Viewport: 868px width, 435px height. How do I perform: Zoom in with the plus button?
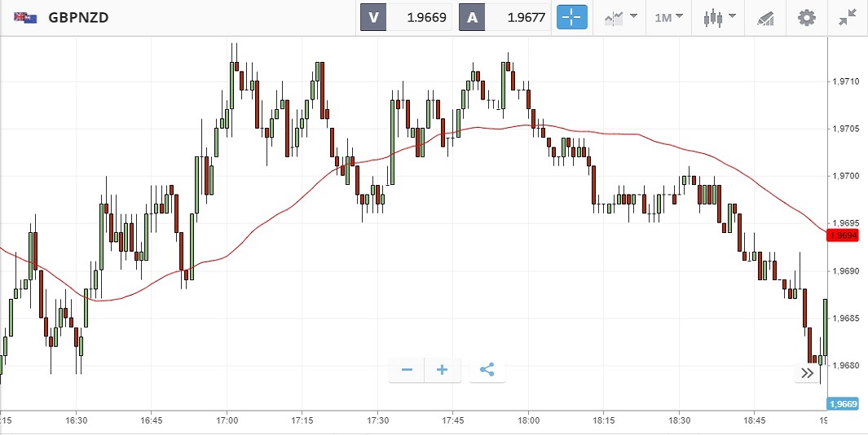[443, 370]
